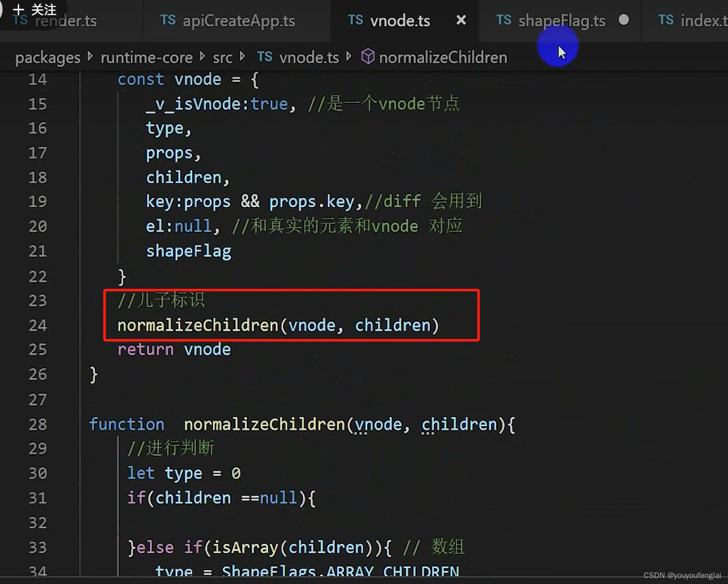Expand chevron after src breadcrumb
728x584 pixels.
(x=242, y=56)
